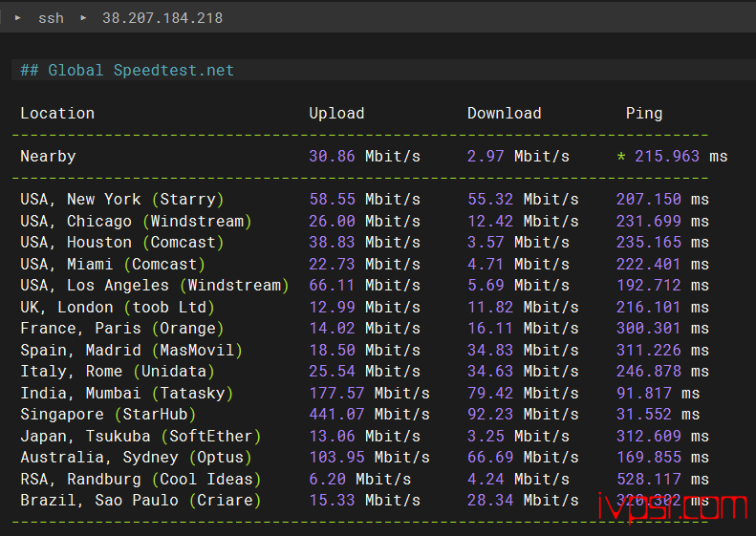Click the arrow before ssh breadcrumb
This screenshot has width=756, height=536.
(18, 18)
